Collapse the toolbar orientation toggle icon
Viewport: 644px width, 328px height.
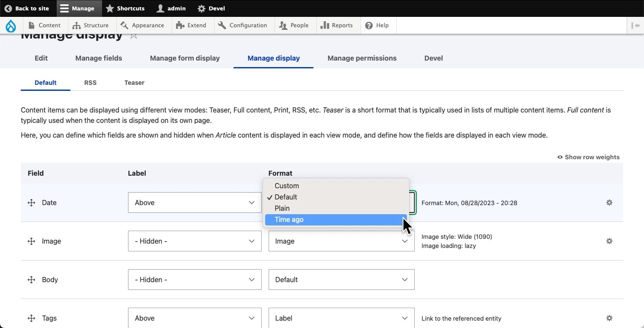pos(635,26)
